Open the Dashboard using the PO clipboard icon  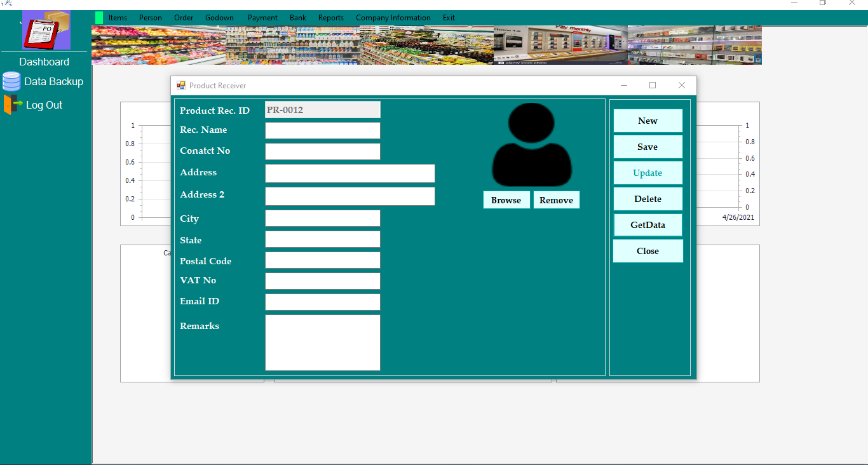[43, 30]
